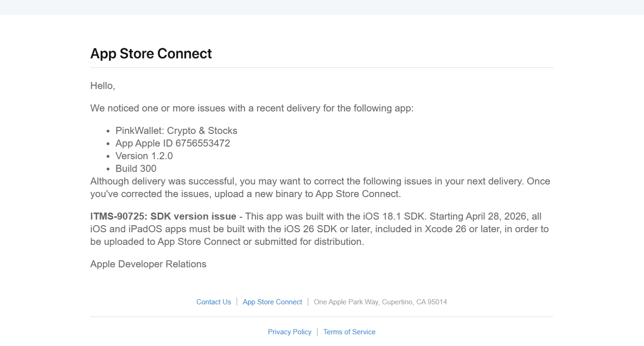
Task: Click the App Apple ID 6756553472 line
Action: (x=173, y=143)
